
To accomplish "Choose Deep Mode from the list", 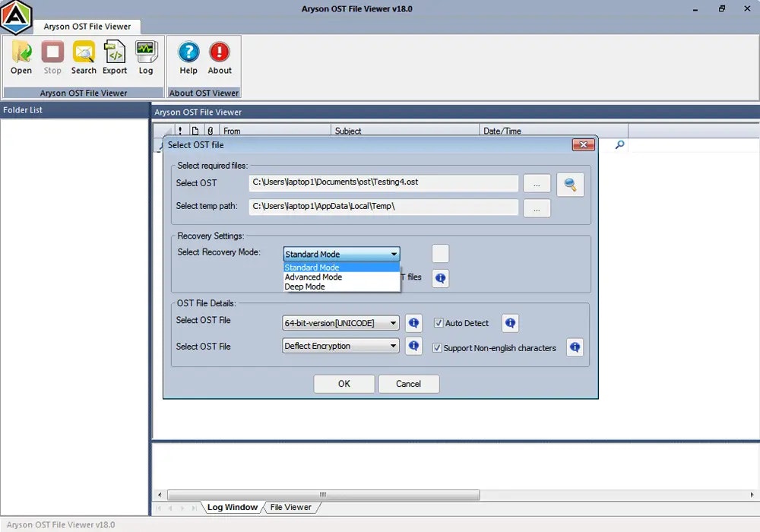I will tap(341, 287).
